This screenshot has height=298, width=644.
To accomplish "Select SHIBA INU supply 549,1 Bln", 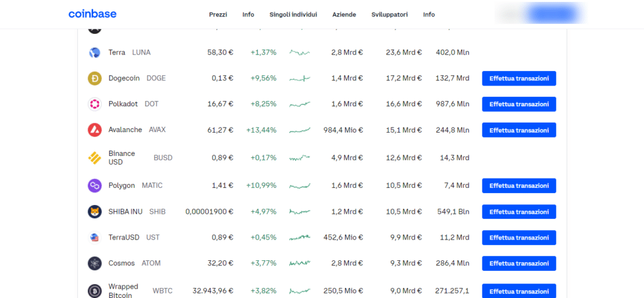I will [x=453, y=212].
